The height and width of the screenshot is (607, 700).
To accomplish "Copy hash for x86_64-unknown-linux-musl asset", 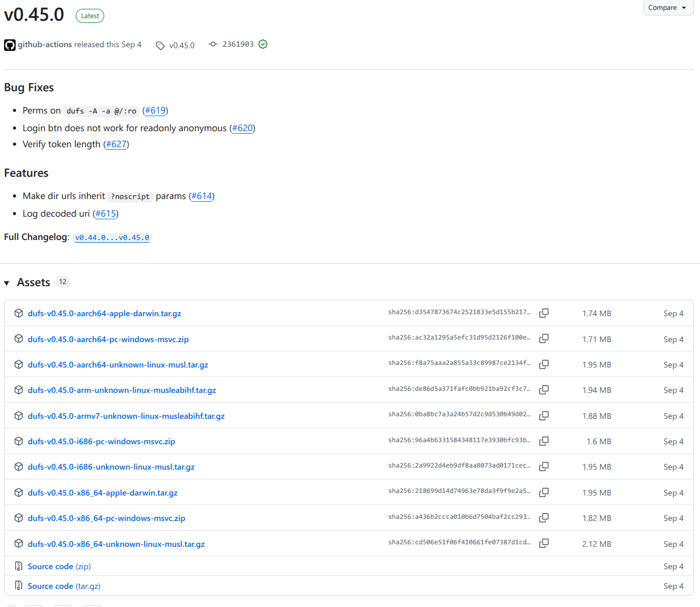I will (543, 543).
